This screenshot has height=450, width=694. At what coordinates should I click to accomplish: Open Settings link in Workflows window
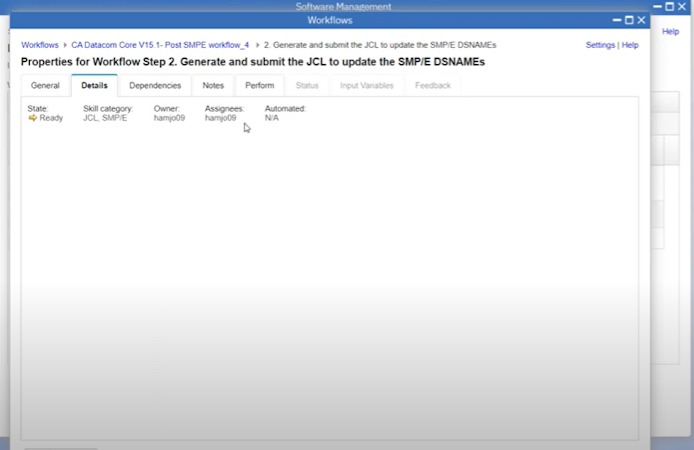(600, 45)
